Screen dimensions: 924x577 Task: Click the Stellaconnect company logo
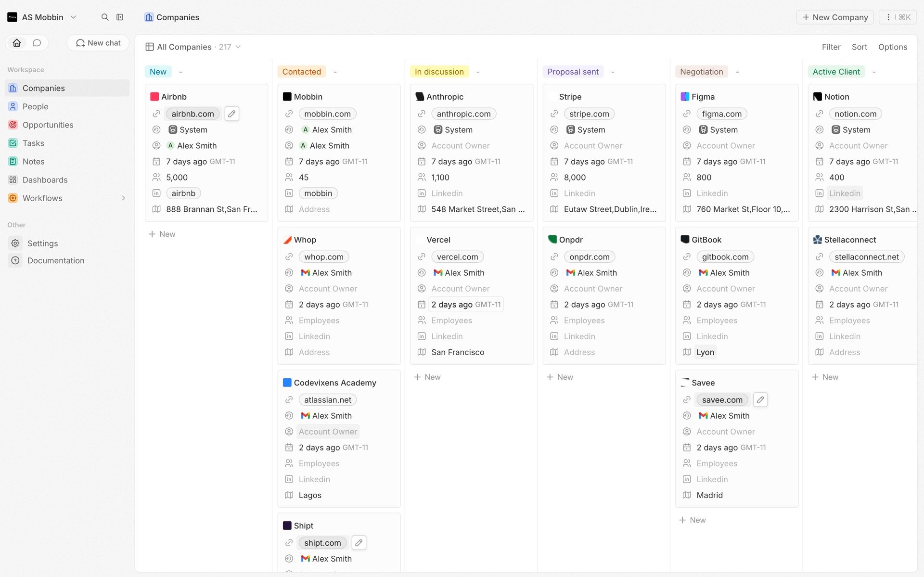(x=817, y=240)
